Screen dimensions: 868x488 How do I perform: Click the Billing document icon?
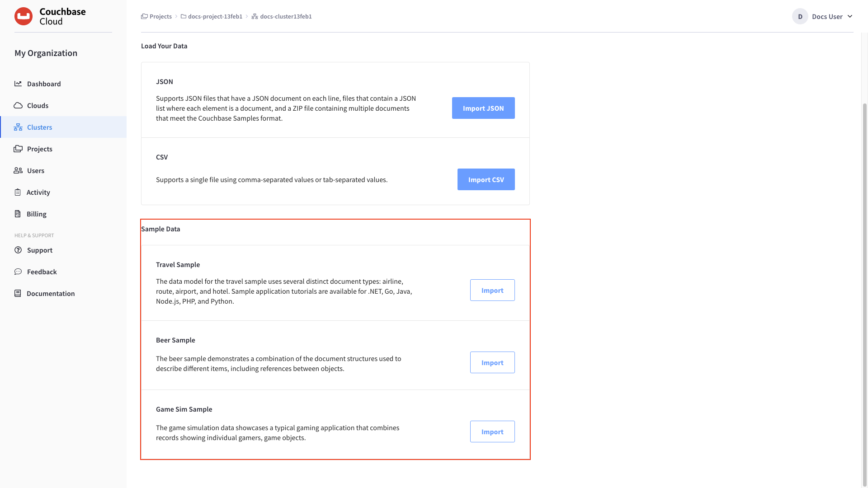[18, 214]
